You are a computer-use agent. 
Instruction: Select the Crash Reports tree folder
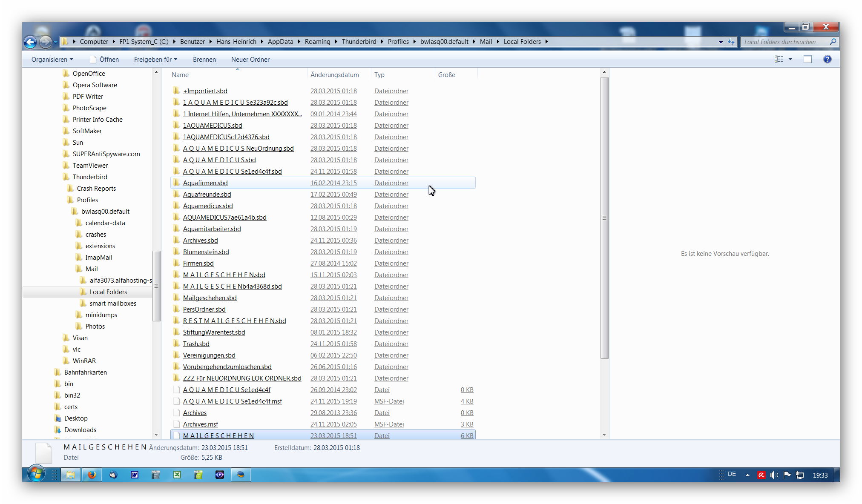point(96,188)
